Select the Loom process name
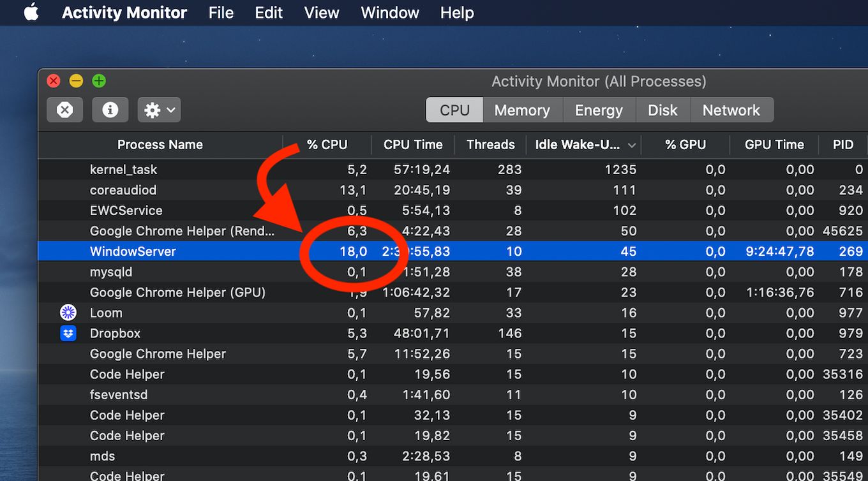Viewport: 868px width, 481px height. click(106, 313)
